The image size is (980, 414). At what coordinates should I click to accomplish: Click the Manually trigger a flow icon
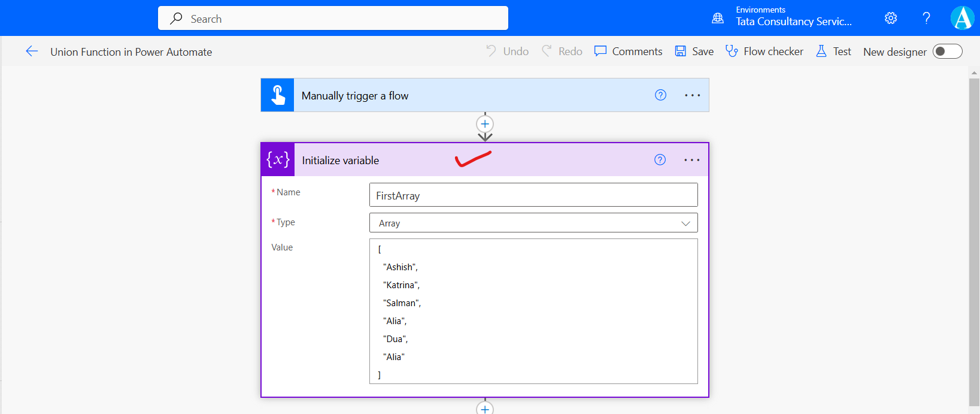coord(278,95)
